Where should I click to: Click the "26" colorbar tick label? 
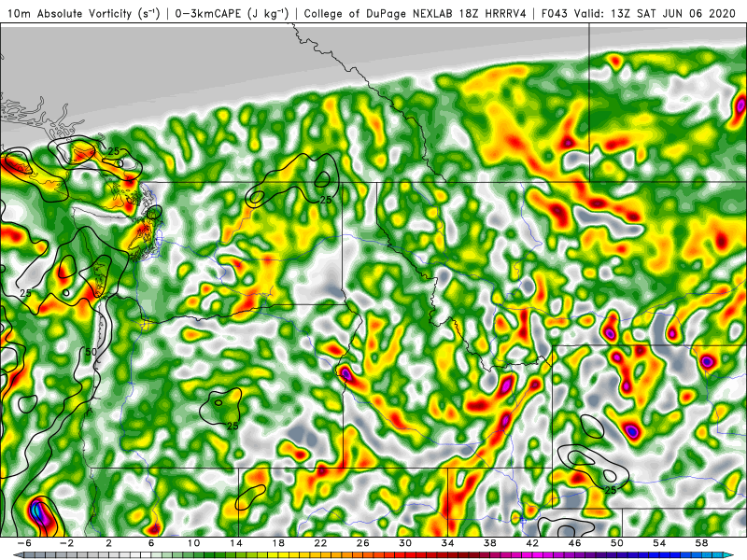(363, 543)
